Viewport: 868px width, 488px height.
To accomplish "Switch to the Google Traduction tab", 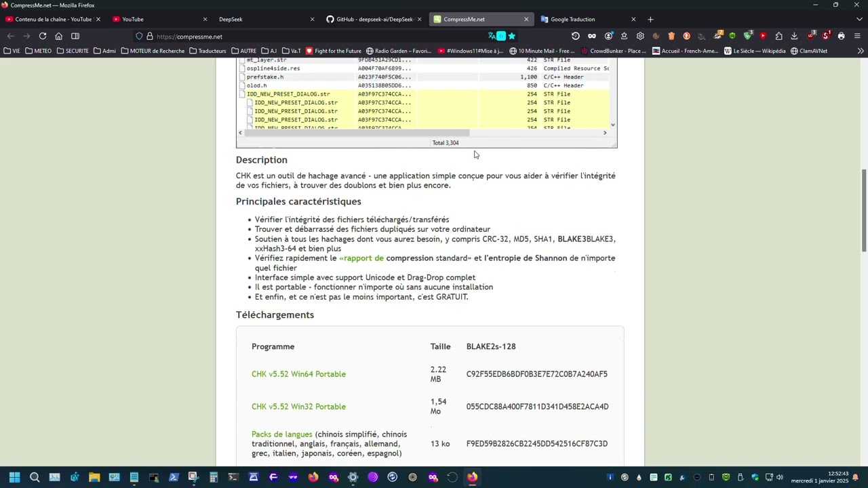I will point(588,19).
